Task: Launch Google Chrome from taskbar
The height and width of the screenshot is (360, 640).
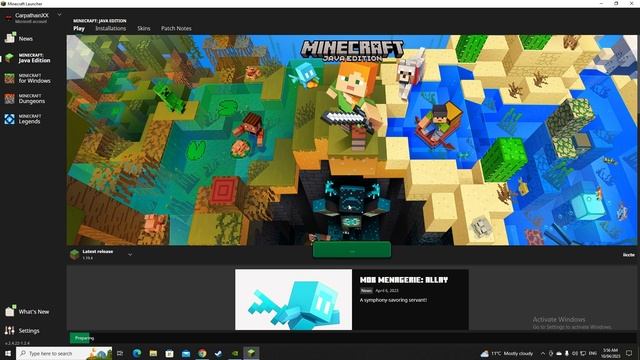Action: 202,353
